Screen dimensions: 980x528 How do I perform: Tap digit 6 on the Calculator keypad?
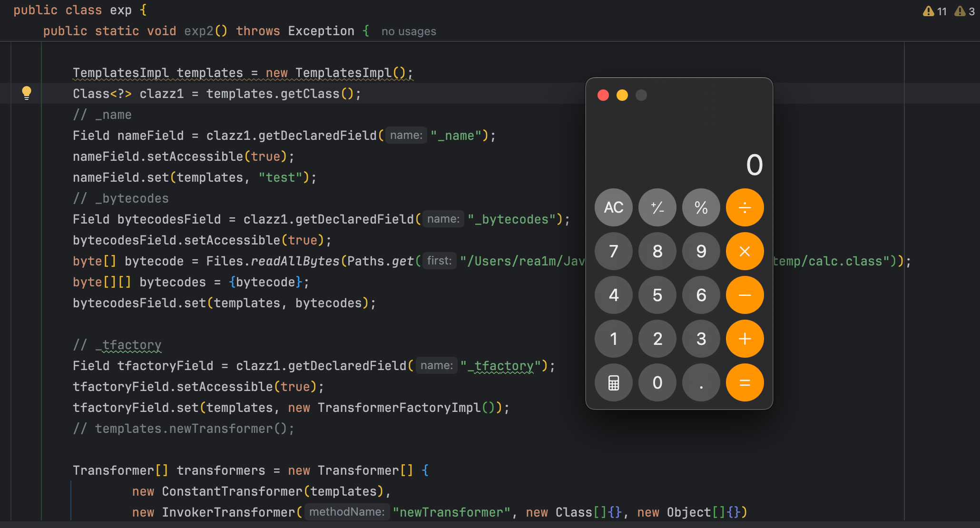coord(701,295)
